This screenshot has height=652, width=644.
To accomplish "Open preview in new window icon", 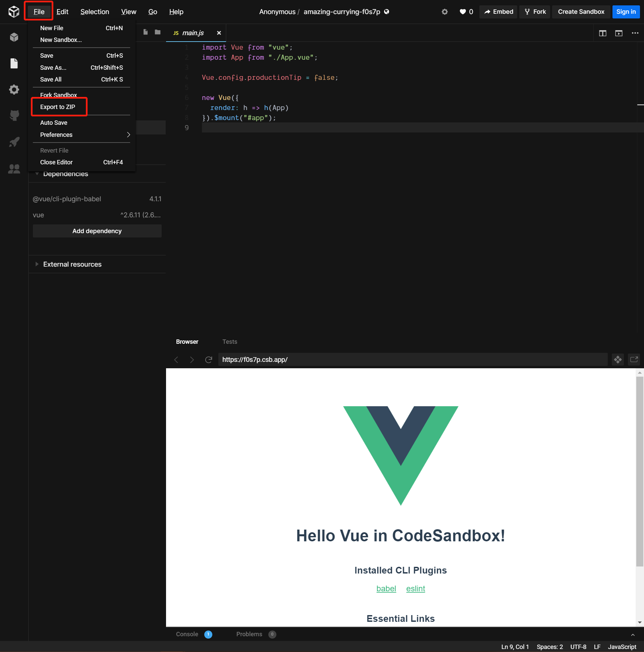I will click(634, 360).
